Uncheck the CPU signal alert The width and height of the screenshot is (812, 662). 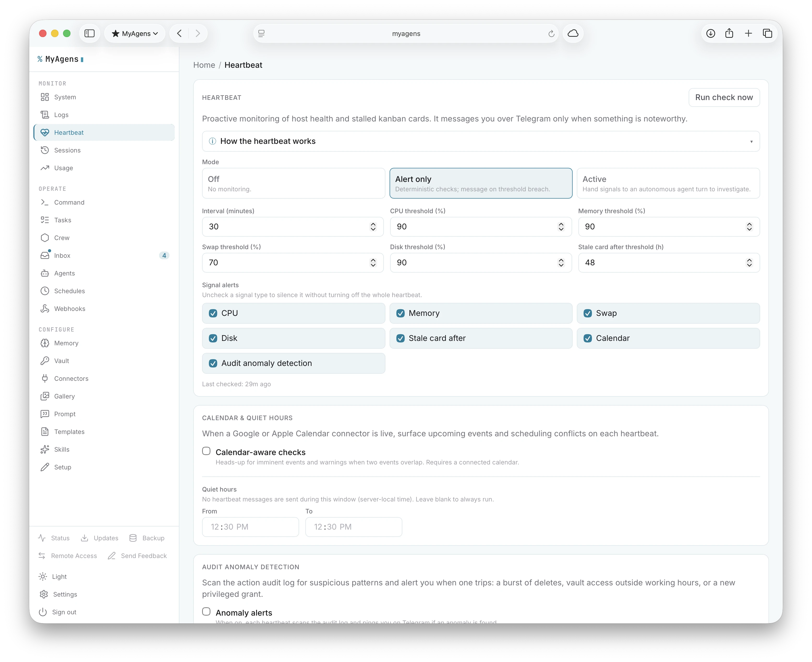click(x=213, y=314)
